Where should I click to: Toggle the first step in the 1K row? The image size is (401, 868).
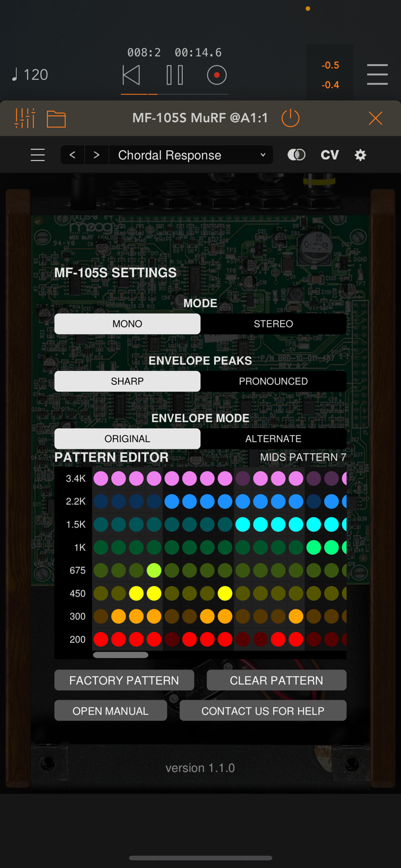(x=101, y=547)
